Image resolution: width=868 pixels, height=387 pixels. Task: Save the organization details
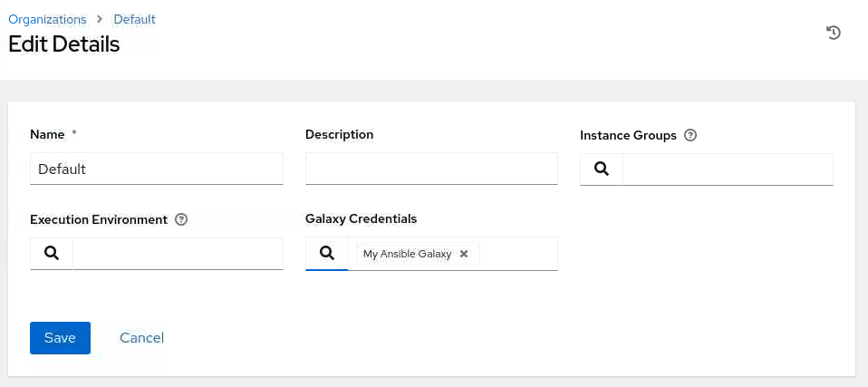60,338
